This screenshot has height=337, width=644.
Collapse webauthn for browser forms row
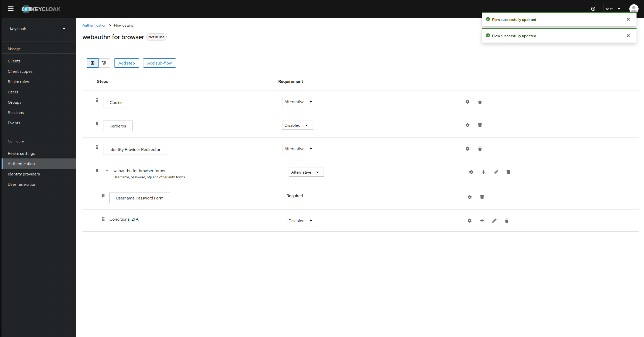107,171
